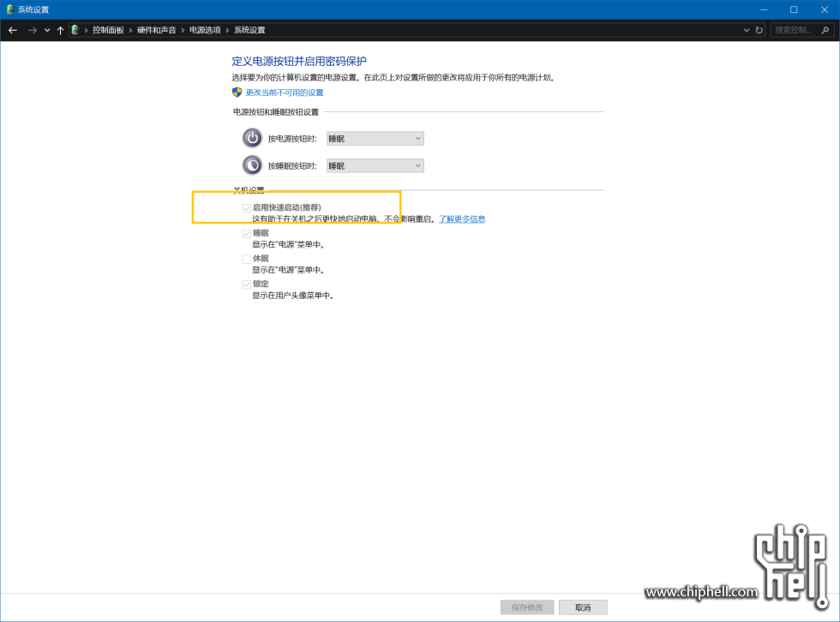Click the forward navigation arrow
Image resolution: width=840 pixels, height=622 pixels.
pyautogui.click(x=33, y=31)
